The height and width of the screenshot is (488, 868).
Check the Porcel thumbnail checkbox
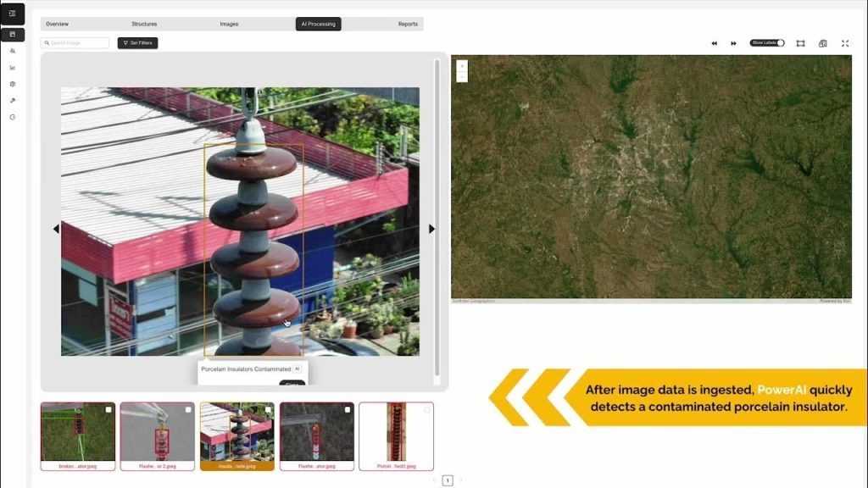tap(426, 410)
